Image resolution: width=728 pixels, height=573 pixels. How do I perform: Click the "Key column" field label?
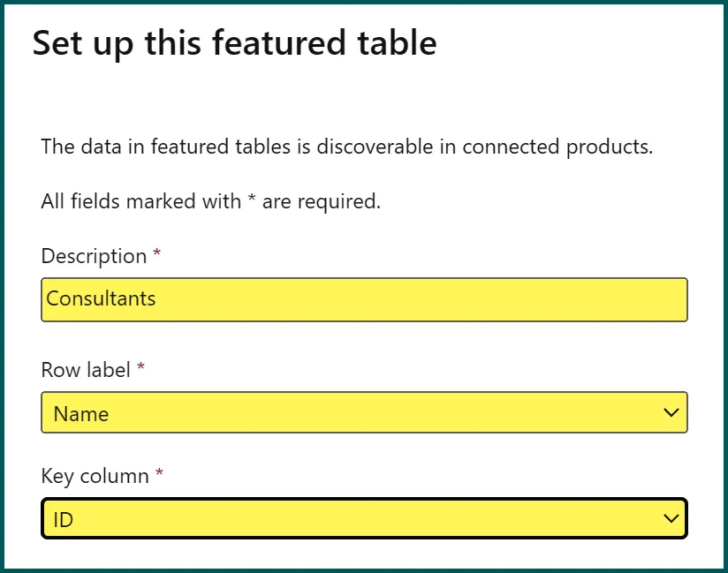pos(95,477)
